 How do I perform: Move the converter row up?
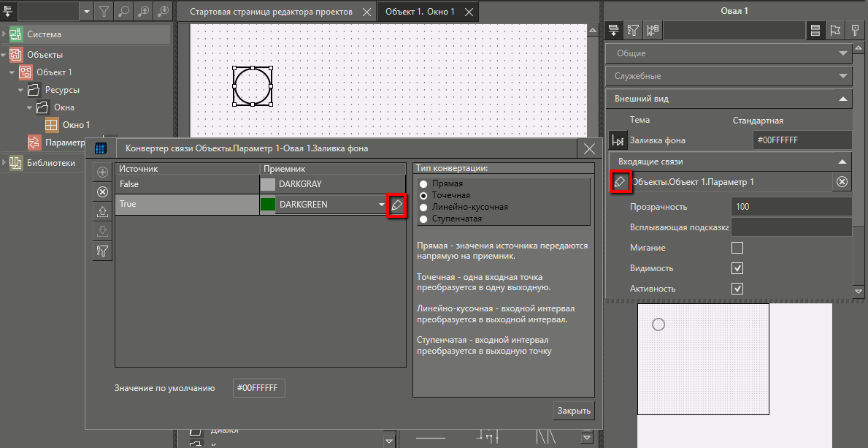(103, 212)
